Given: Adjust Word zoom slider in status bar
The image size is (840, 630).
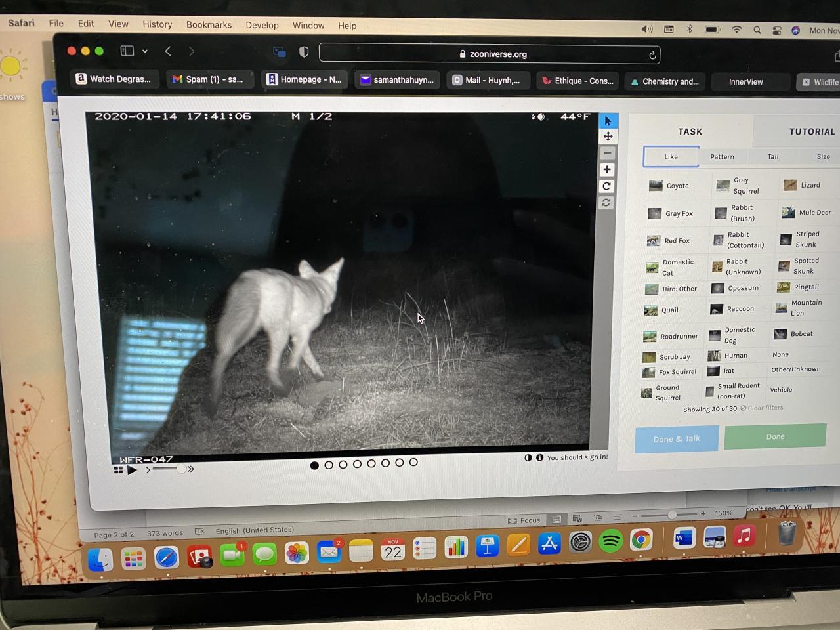Looking at the screenshot, I should click(671, 515).
